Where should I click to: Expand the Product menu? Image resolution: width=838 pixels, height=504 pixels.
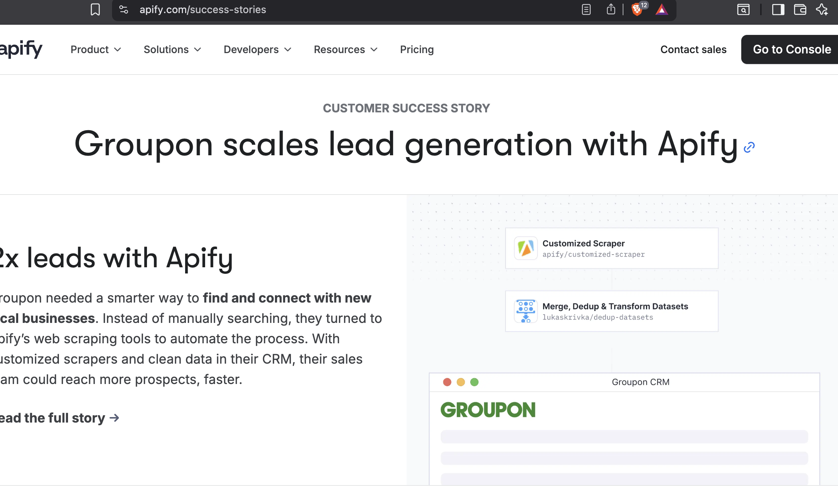click(96, 49)
